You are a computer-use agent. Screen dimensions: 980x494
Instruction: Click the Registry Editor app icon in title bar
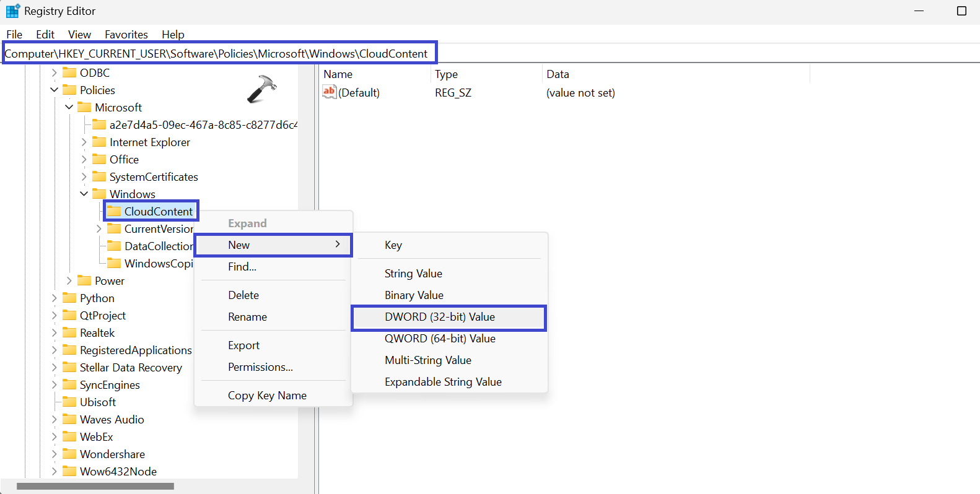tap(12, 11)
